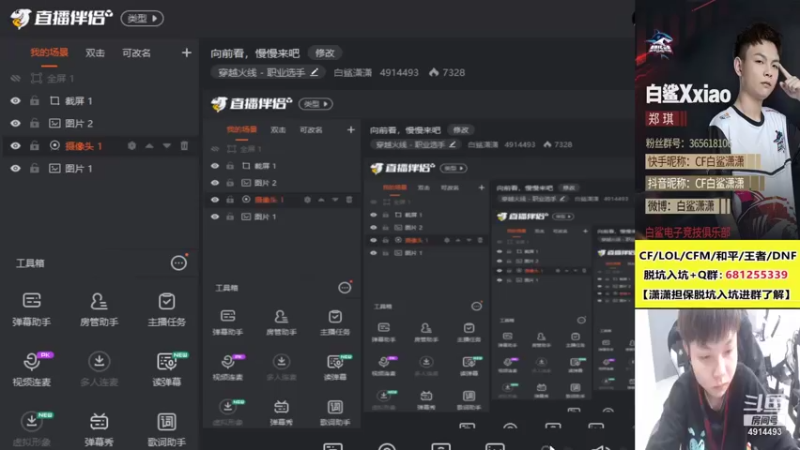Switch to the 我的场景 tab
Viewport: 800px width, 450px height.
49,53
